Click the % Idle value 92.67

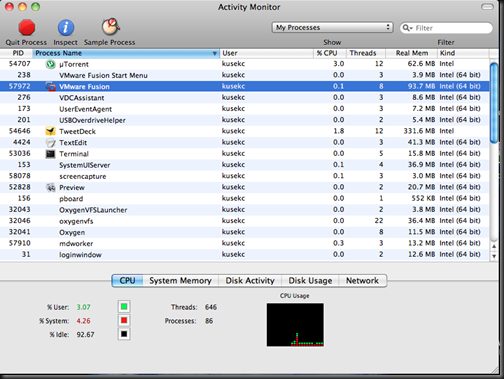(x=85, y=334)
